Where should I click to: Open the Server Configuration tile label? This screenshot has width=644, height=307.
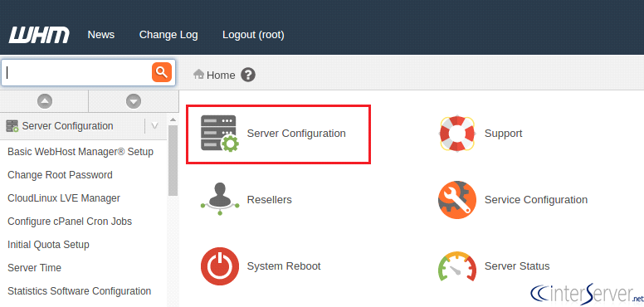[x=296, y=134]
